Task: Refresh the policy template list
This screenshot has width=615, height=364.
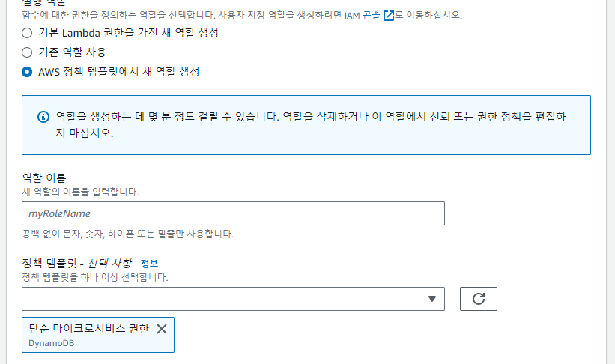Action: [x=479, y=299]
